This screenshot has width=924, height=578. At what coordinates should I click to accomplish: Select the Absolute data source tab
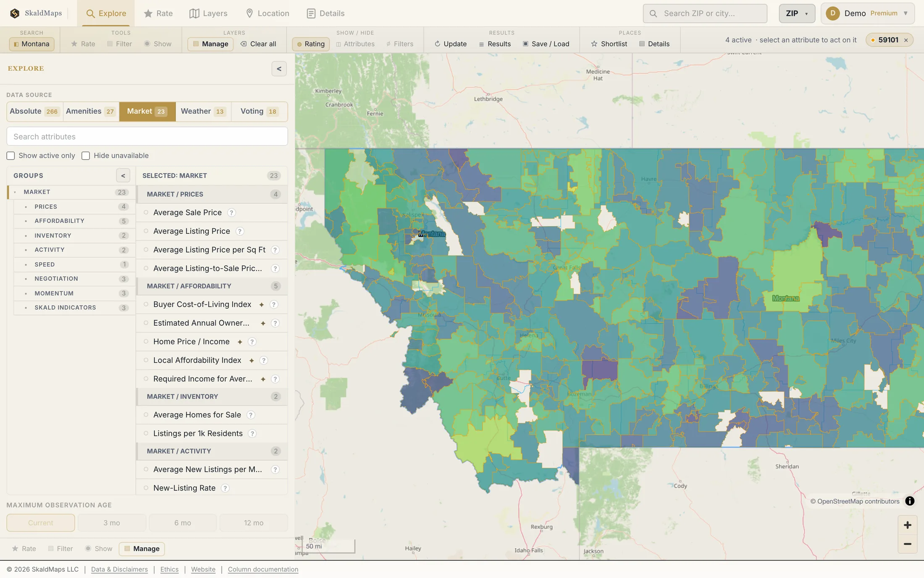(x=35, y=111)
